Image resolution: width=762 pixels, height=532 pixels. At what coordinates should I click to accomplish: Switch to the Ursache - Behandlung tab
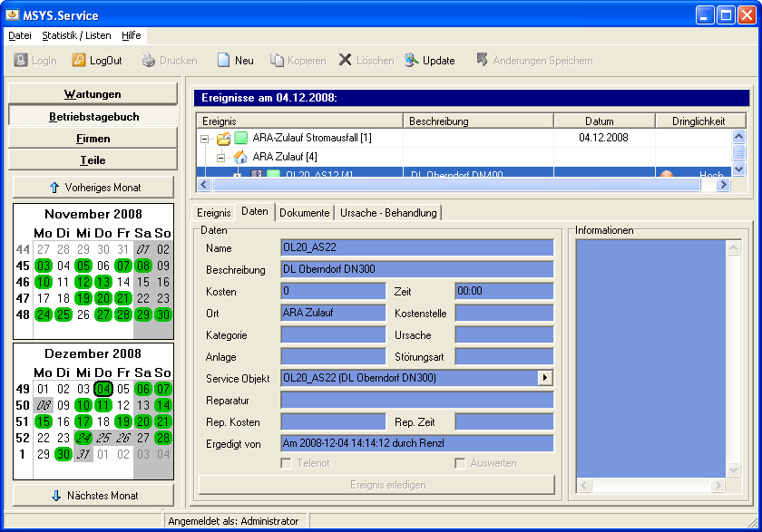click(x=388, y=212)
